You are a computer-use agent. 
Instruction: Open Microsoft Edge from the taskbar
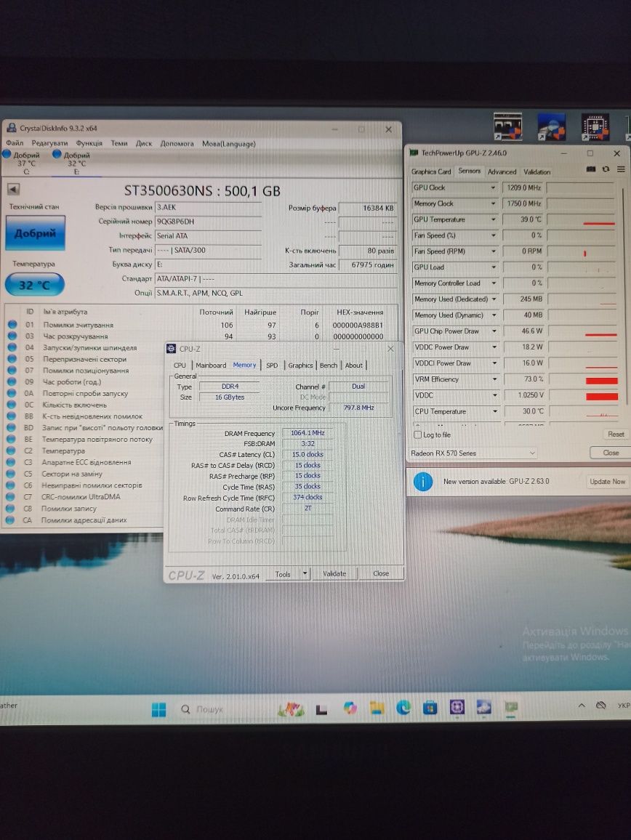click(x=403, y=708)
